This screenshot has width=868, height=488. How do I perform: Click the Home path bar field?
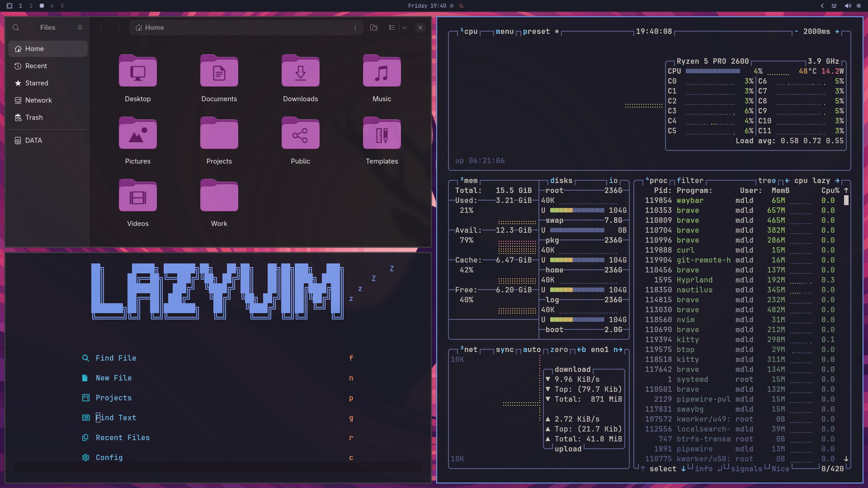point(246,28)
